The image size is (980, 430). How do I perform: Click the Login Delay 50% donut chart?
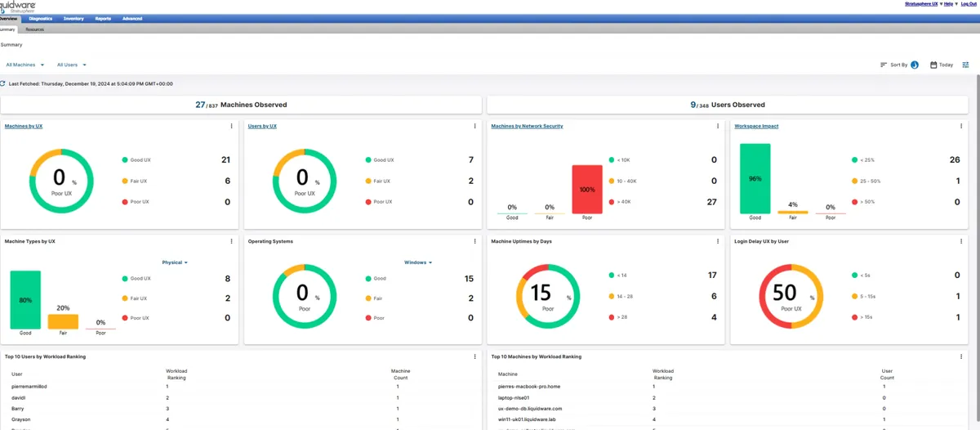point(791,295)
